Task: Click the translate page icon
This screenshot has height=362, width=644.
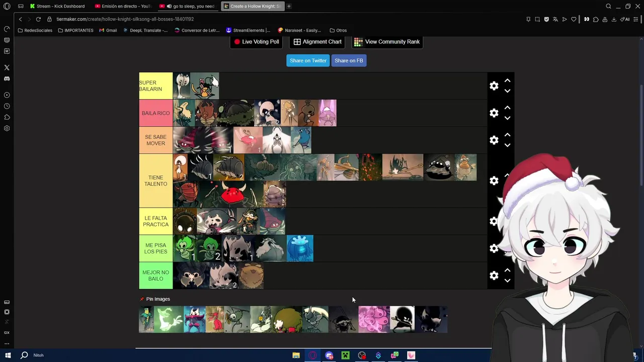Action: coord(555,19)
